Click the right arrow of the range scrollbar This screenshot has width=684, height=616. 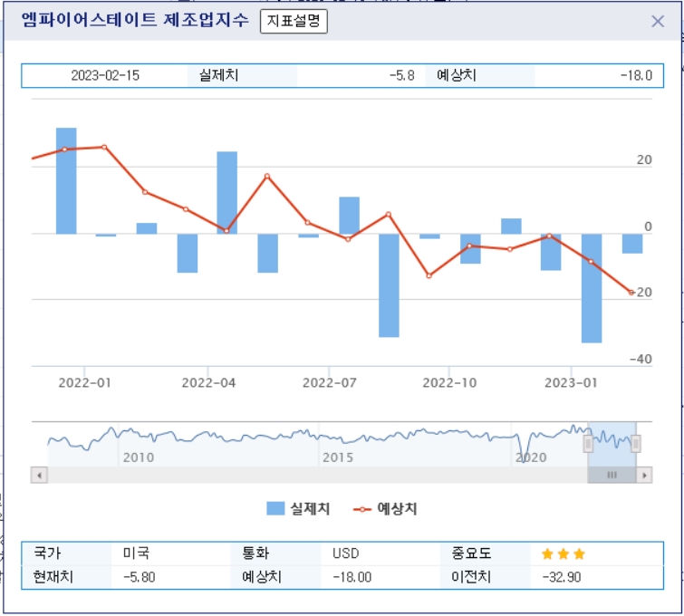point(644,475)
